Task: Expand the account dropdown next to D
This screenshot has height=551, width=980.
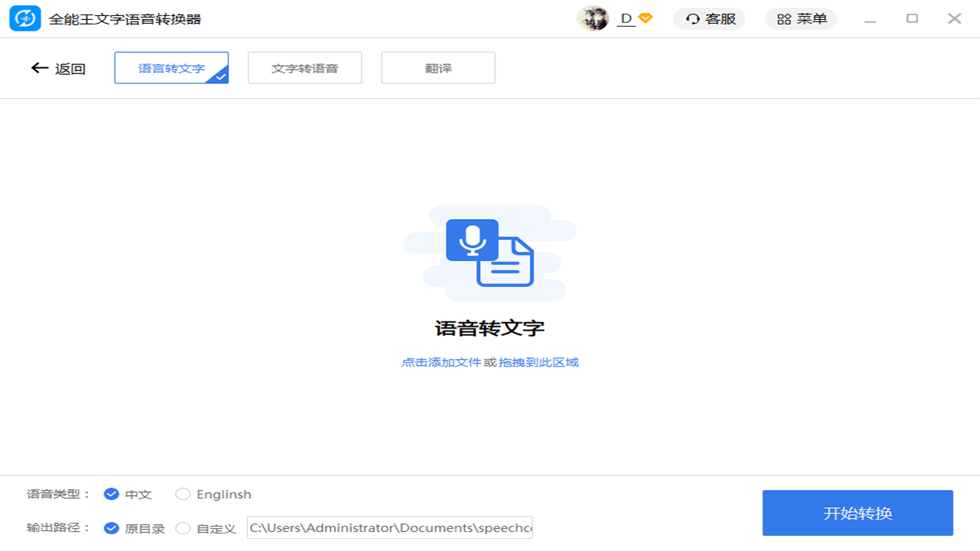Action: 644,18
